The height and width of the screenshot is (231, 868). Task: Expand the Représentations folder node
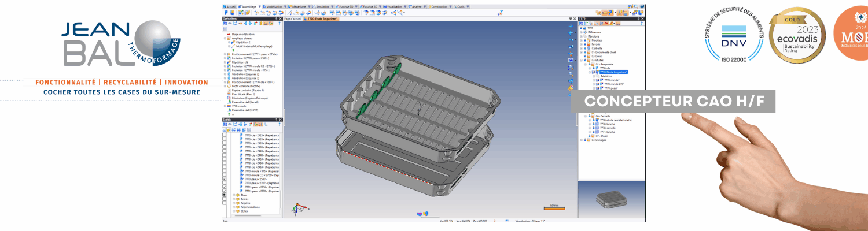[234, 207]
